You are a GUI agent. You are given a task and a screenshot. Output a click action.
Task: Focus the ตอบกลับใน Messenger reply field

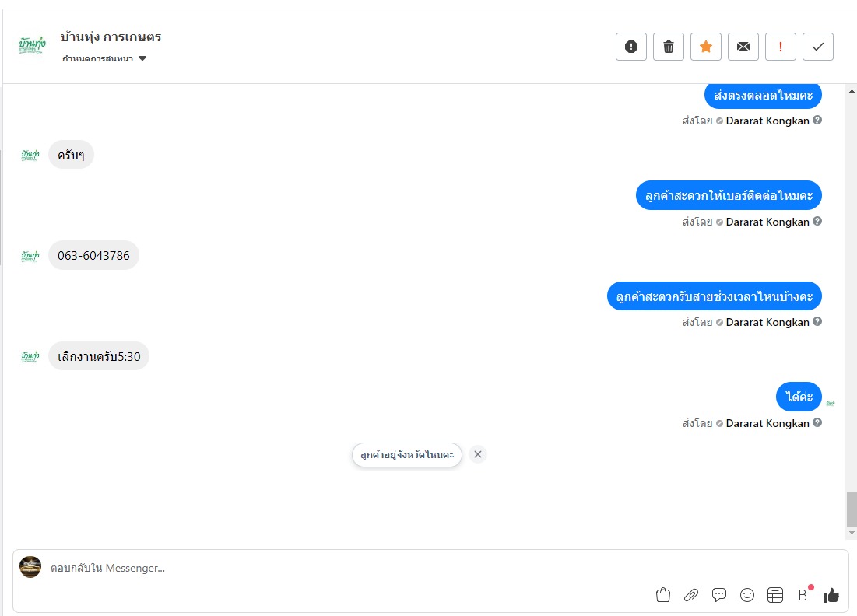coord(349,568)
